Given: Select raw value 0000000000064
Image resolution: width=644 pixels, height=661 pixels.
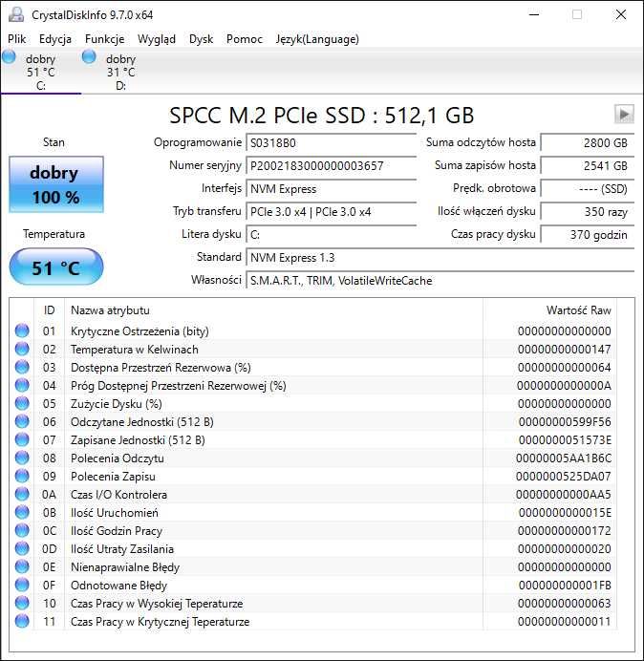Looking at the screenshot, I should click(565, 367).
